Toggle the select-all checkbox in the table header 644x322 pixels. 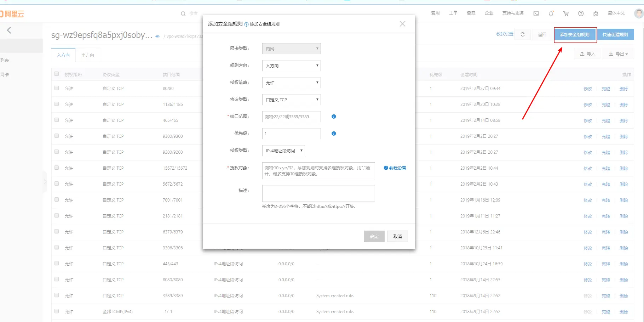(x=57, y=74)
